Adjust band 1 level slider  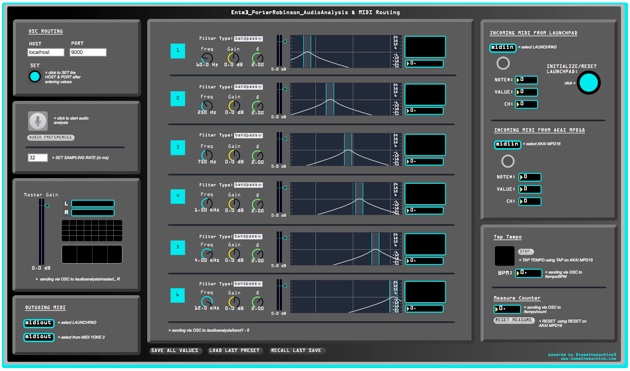279,51
